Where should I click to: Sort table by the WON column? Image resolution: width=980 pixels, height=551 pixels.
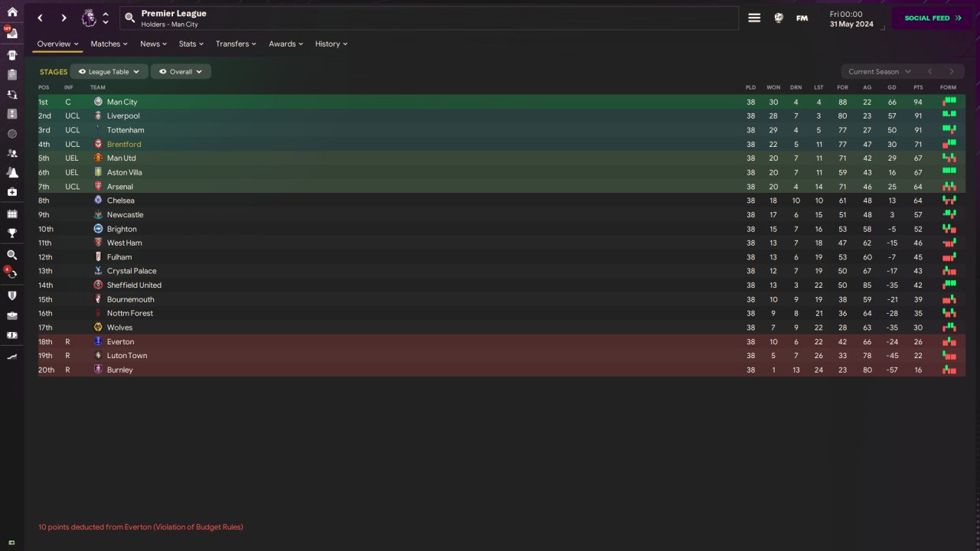[x=773, y=87]
